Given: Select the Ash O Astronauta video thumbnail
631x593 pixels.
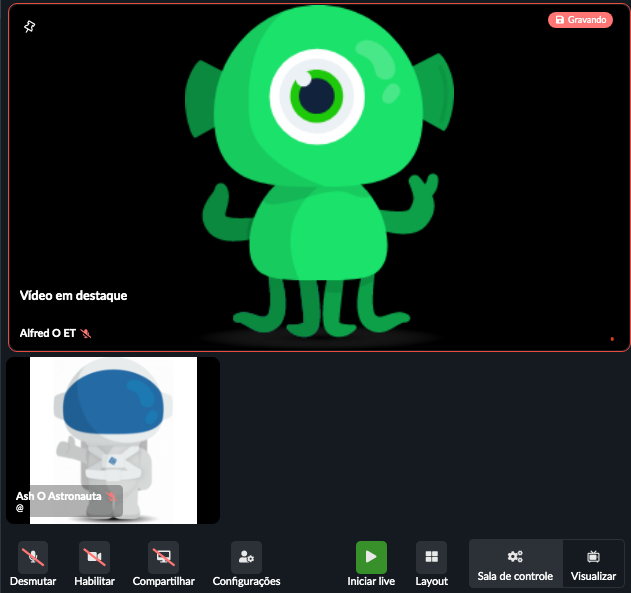Looking at the screenshot, I should point(113,440).
